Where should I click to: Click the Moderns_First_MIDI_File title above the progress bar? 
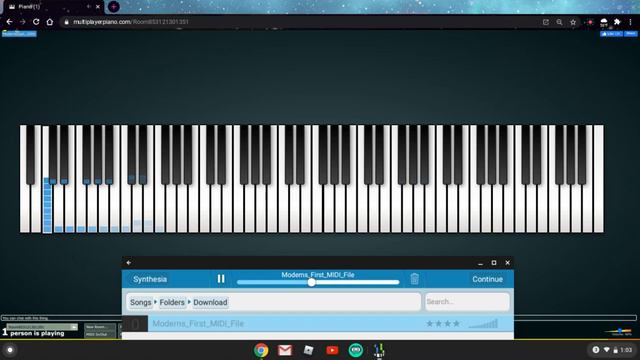318,275
